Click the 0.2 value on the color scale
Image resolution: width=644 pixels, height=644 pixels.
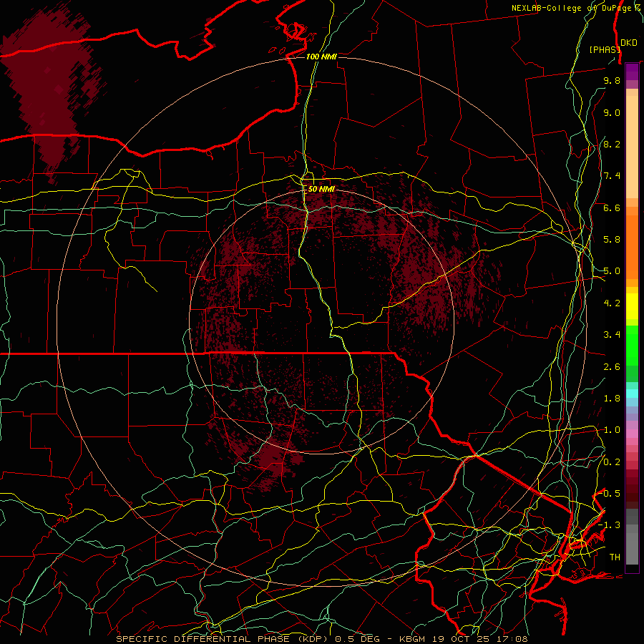[x=612, y=462]
